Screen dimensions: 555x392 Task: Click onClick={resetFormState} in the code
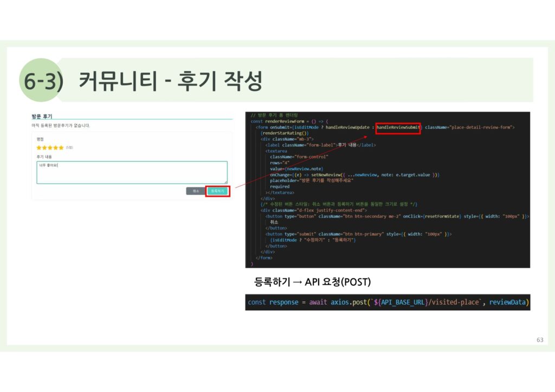coord(432,217)
